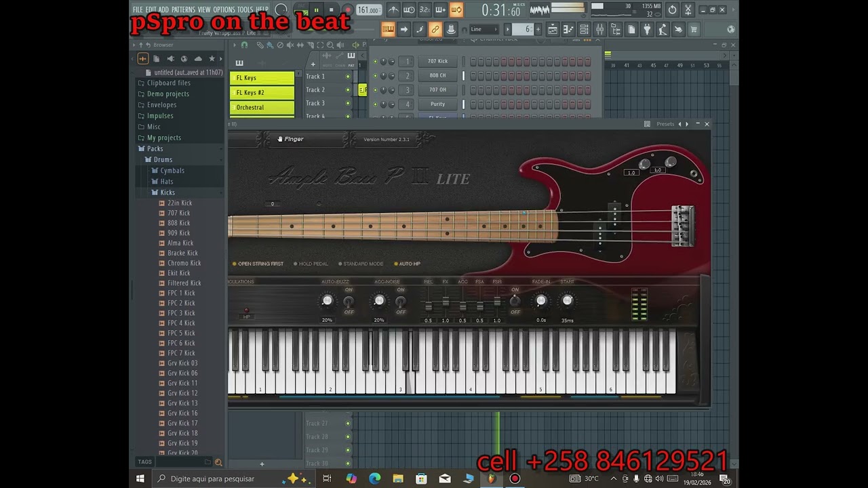The image size is (868, 488).
Task: Open the mixer view icon
Action: coord(600,29)
